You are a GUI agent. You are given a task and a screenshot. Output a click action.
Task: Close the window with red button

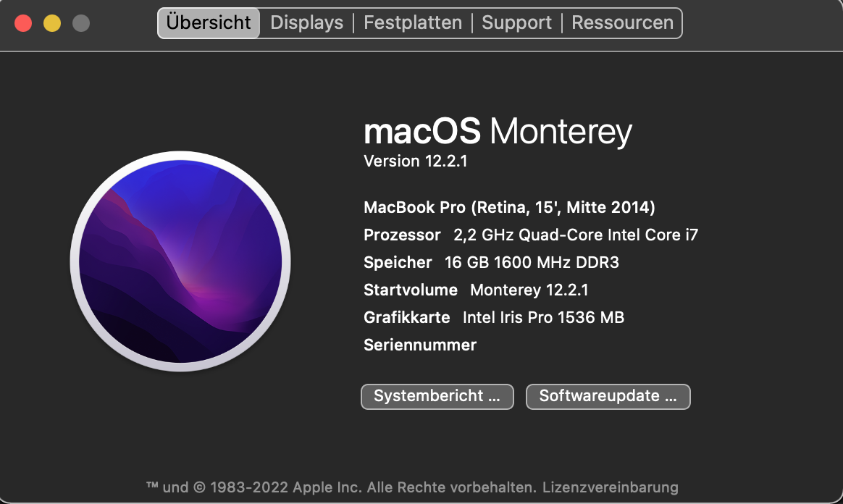click(23, 23)
